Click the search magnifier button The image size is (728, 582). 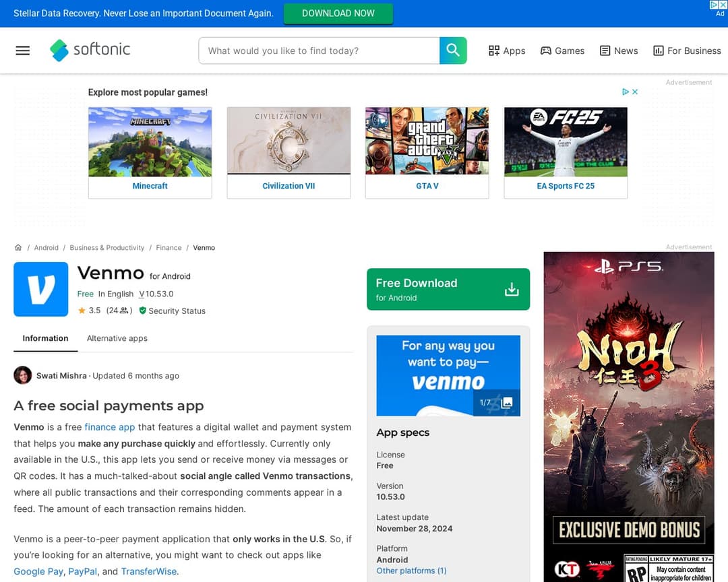[453, 50]
